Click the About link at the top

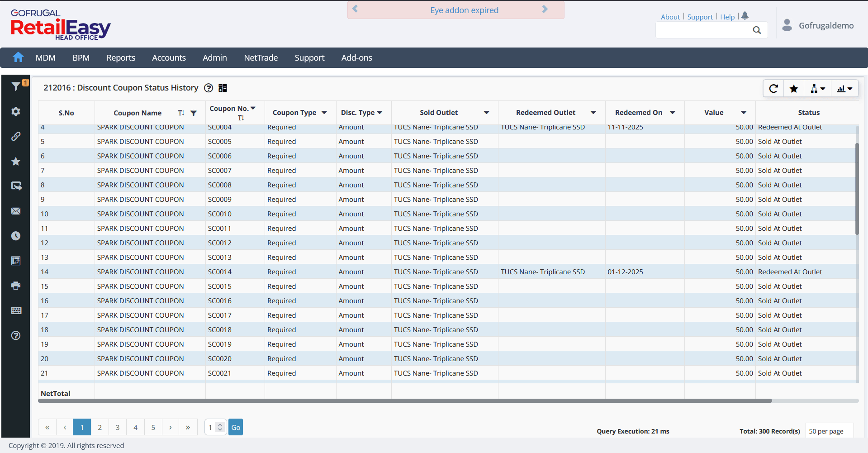coord(670,17)
